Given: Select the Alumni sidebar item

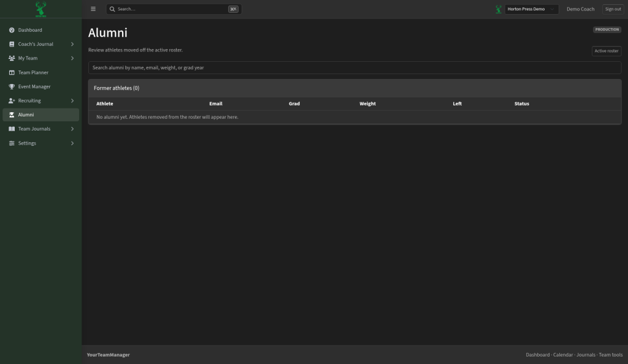Looking at the screenshot, I should point(41,115).
